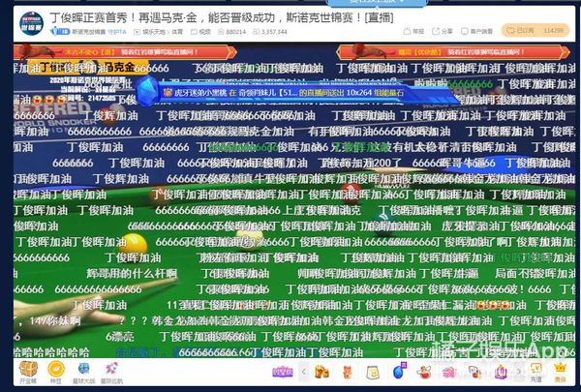Screen dimensions: 581x392
Task: Click the left red lion announcement banner
Action: pyautogui.click(x=125, y=52)
